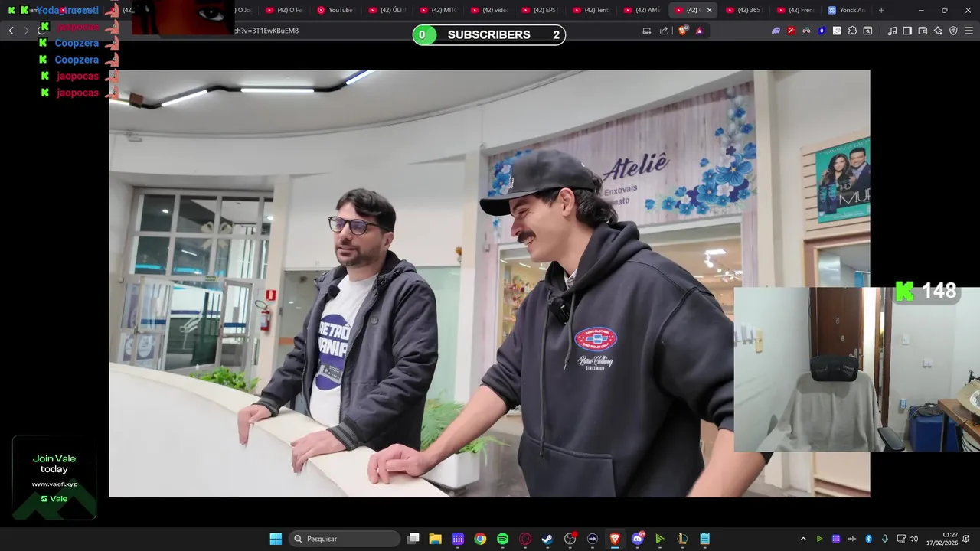This screenshot has width=980, height=551.
Task: Switch to the '(42) Tent' tab
Action: 592,10
